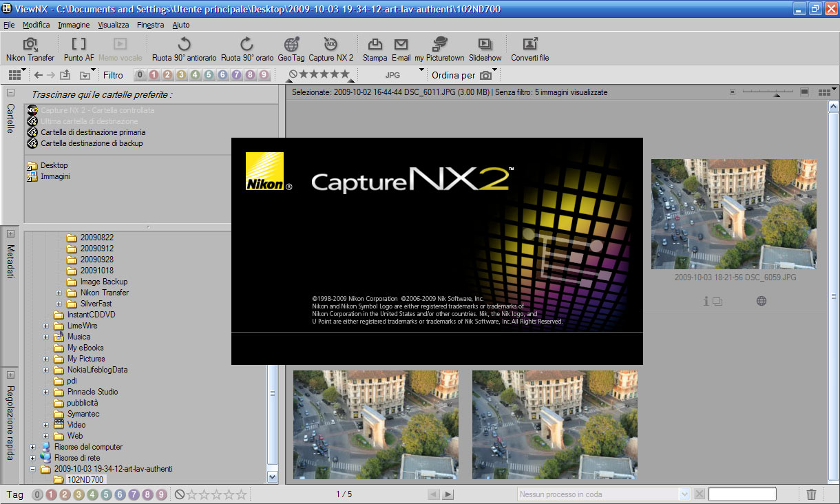
Task: Filter images by pink label 9
Action: [264, 75]
